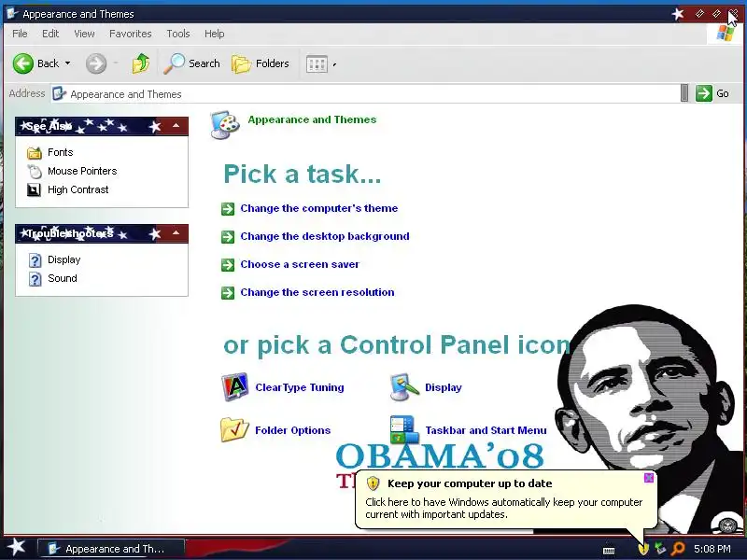Open the Favorites menu
Viewport: 747px width, 560px height.
pyautogui.click(x=130, y=34)
